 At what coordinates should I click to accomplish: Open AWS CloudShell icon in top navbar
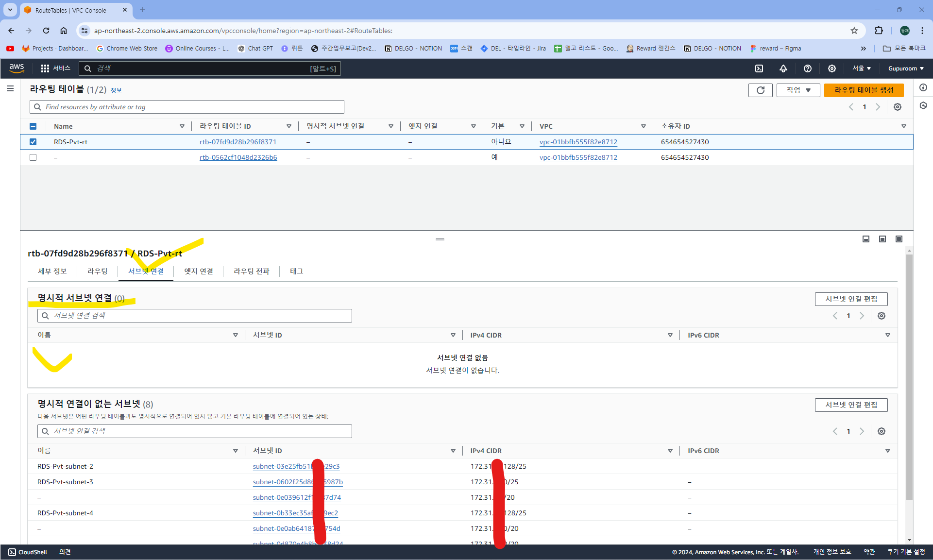[759, 68]
